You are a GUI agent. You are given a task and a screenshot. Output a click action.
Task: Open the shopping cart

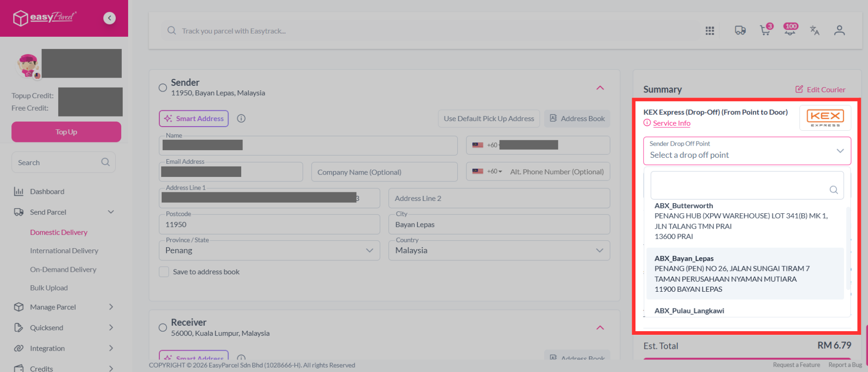coord(766,29)
